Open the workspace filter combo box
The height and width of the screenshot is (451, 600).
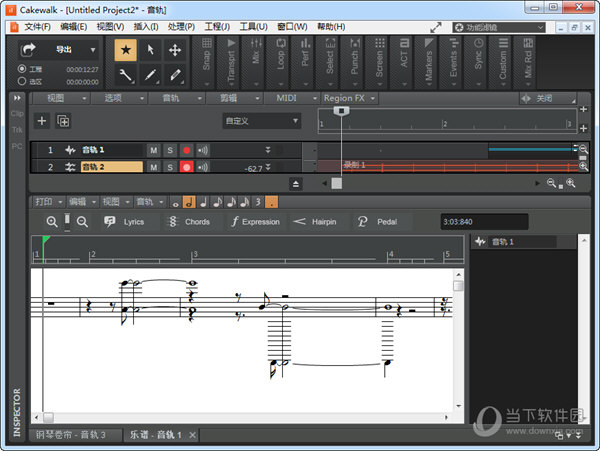[x=499, y=28]
